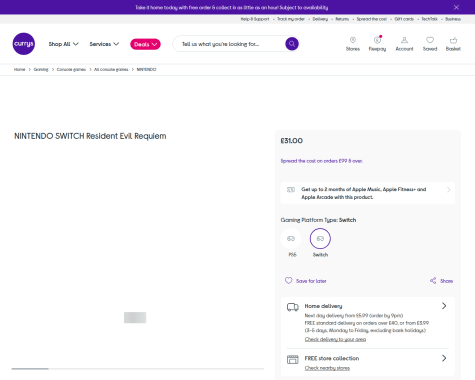Go to Console games breadcrumb
This screenshot has height=380, width=475.
[71, 69]
